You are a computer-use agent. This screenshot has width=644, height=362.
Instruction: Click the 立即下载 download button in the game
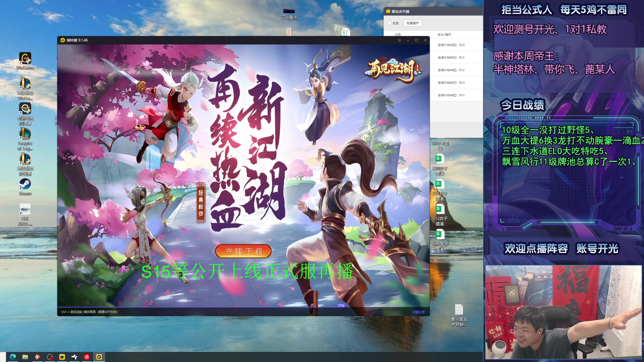click(x=244, y=251)
